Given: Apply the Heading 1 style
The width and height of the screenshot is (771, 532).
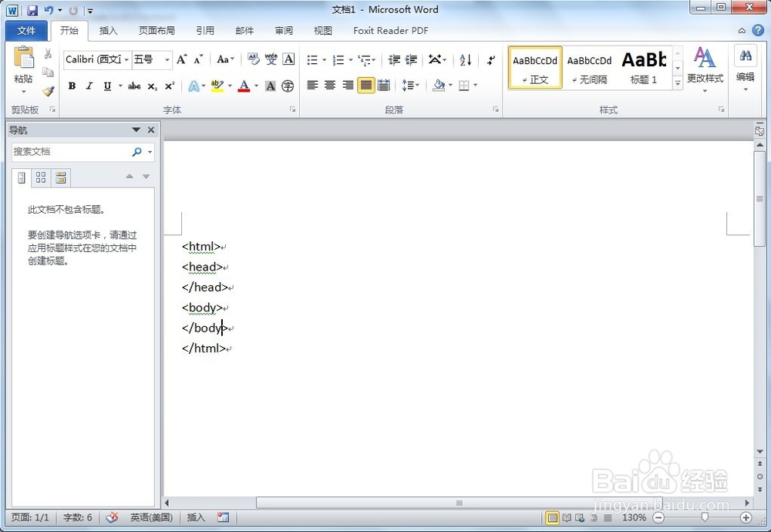Looking at the screenshot, I should point(644,68).
